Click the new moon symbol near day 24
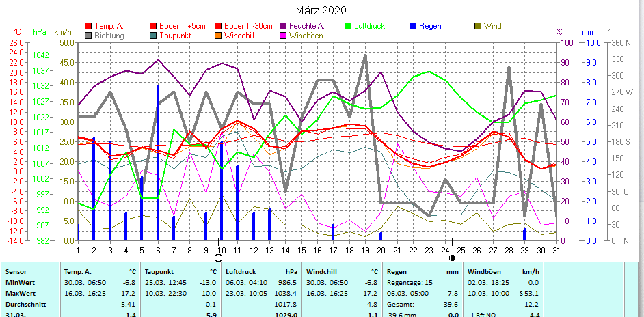 [x=452, y=258]
